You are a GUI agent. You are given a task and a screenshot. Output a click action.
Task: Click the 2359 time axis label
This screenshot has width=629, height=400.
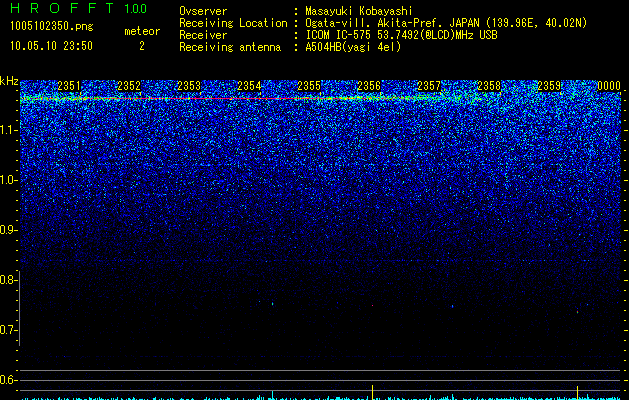[549, 86]
